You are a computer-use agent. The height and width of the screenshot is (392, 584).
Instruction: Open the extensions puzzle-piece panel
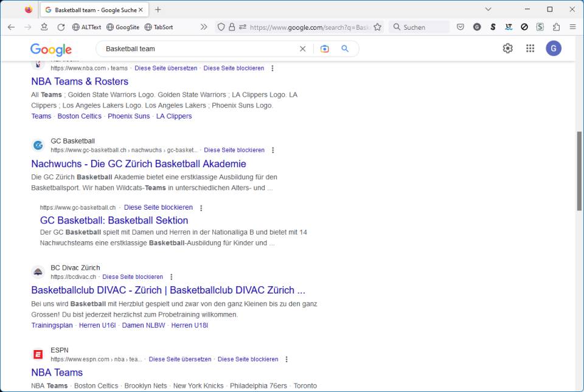click(x=555, y=27)
